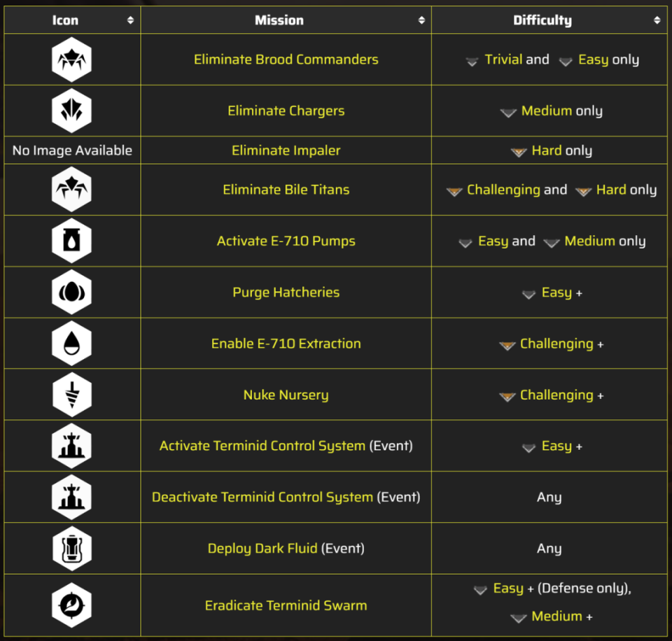Screen dimensions: 672x641
Task: Click the Eliminate Brood Commanders mission icon
Action: [71, 59]
